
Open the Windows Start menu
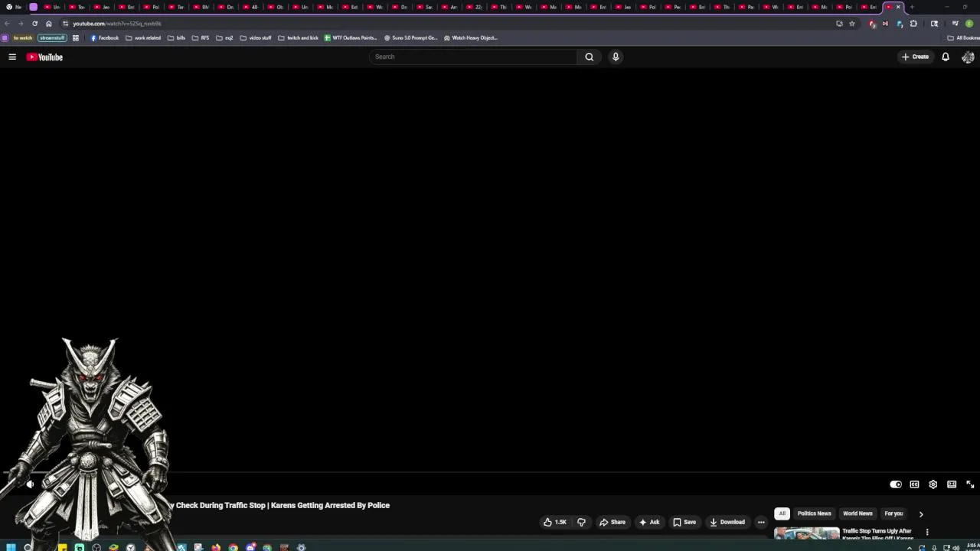click(11, 547)
